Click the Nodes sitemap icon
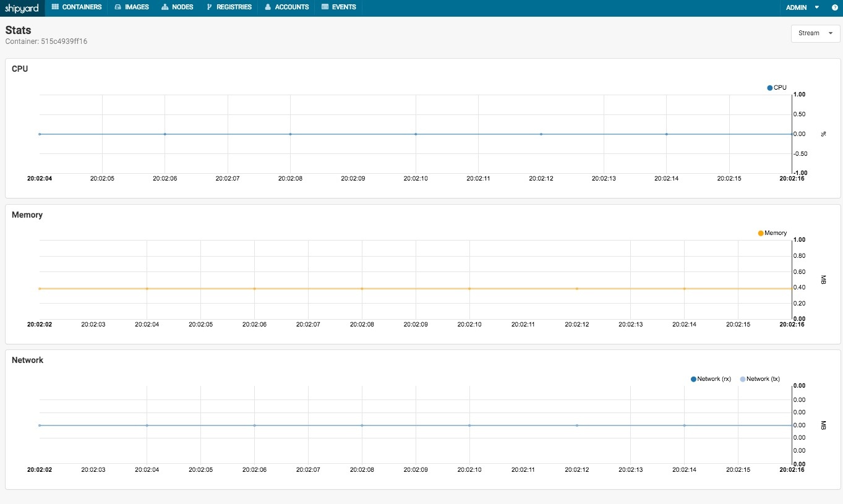Image resolution: width=843 pixels, height=504 pixels. coord(165,7)
